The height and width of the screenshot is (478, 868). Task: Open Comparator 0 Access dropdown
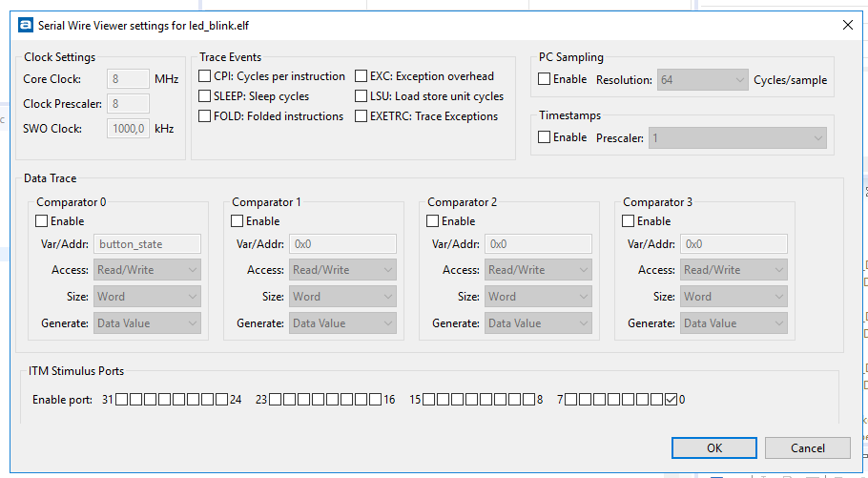[x=147, y=270]
